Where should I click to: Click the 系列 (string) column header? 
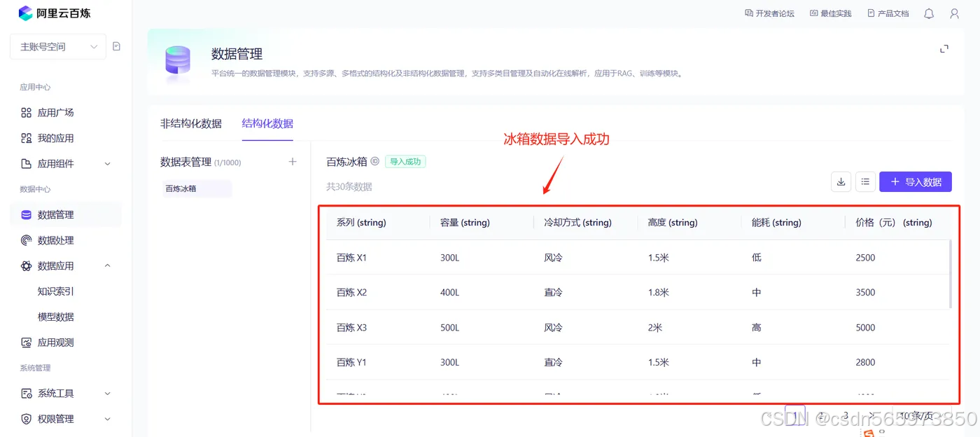tap(361, 223)
